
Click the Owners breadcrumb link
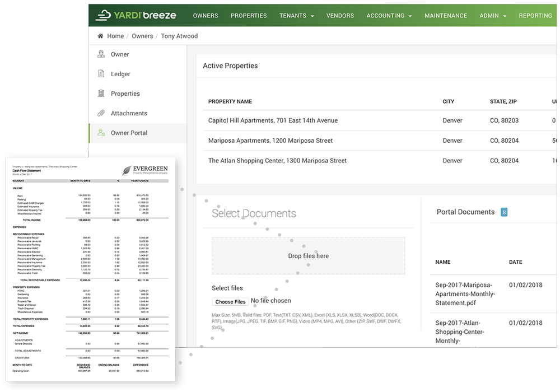(142, 35)
